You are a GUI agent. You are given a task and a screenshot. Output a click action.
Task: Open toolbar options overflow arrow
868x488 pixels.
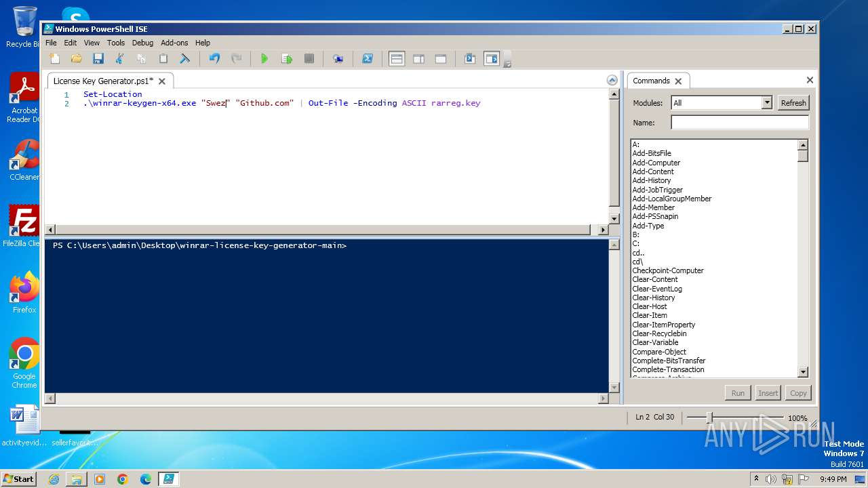(507, 63)
